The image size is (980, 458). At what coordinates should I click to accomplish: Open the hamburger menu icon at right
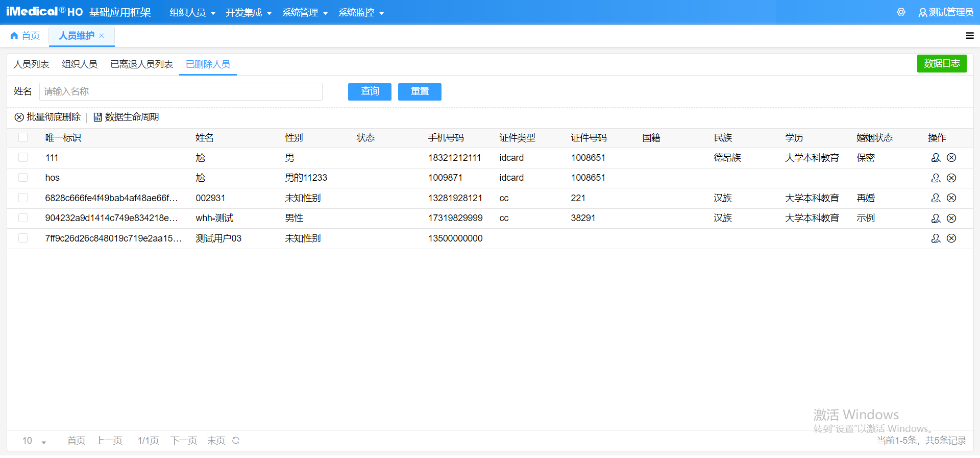pos(970,36)
